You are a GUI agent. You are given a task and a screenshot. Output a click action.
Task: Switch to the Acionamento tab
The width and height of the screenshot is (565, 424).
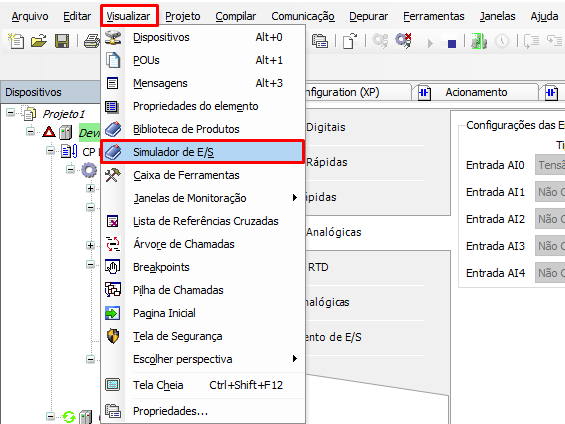tap(476, 92)
